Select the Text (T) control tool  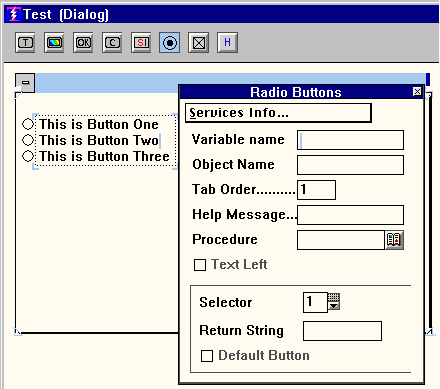(x=25, y=43)
